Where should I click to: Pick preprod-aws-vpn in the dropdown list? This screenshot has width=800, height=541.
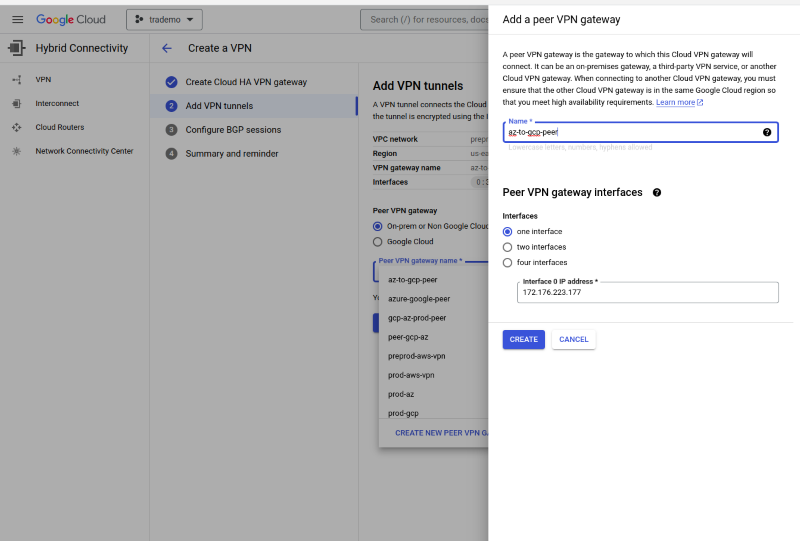tap(417, 356)
